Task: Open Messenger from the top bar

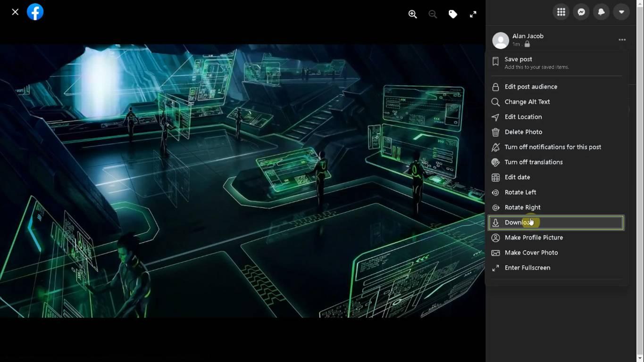Action: tap(581, 12)
